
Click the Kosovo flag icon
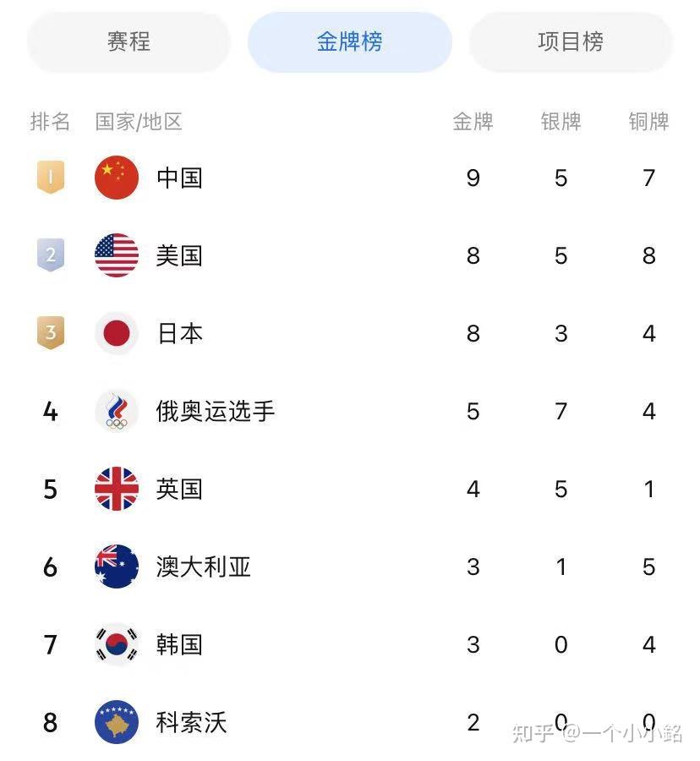coord(117,722)
